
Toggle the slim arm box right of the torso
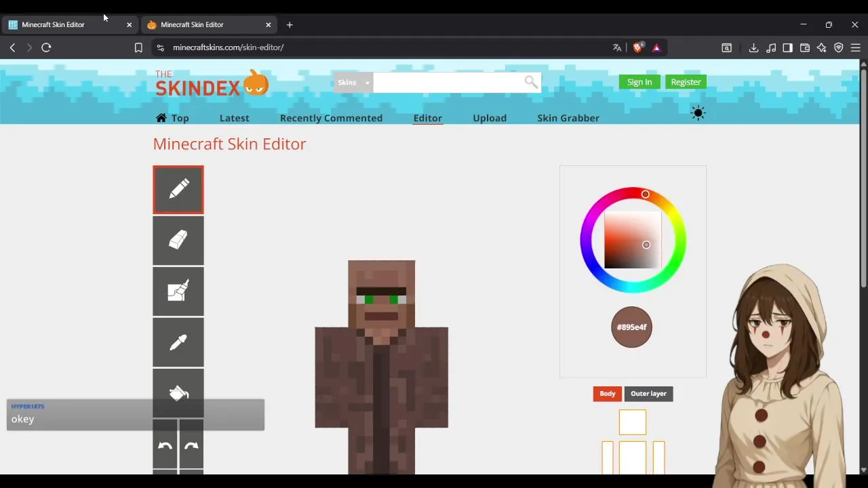pyautogui.click(x=658, y=458)
